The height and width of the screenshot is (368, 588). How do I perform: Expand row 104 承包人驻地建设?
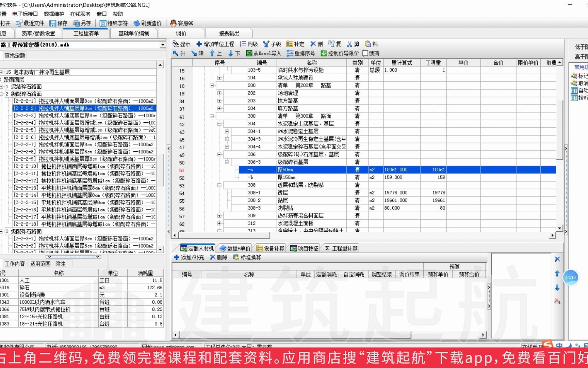pyautogui.click(x=219, y=78)
